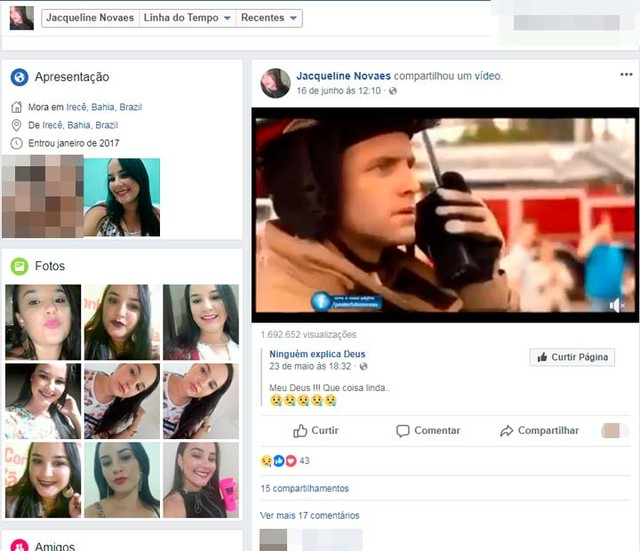The image size is (640, 551).
Task: Expand the Recentes dropdown
Action: 269,18
